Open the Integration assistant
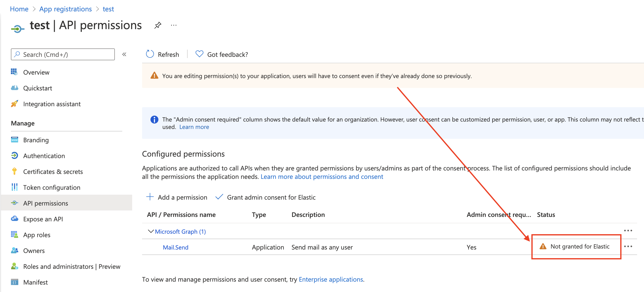644x292 pixels. click(52, 104)
